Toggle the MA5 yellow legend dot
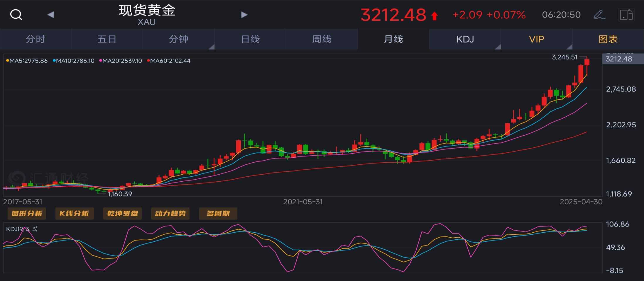This screenshot has width=644, height=281. 8,61
